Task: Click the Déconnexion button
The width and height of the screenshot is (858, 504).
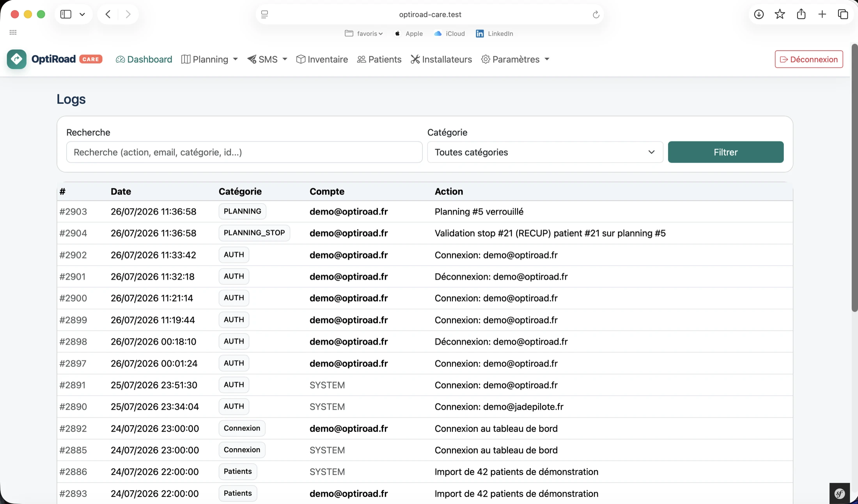Action: pyautogui.click(x=808, y=59)
